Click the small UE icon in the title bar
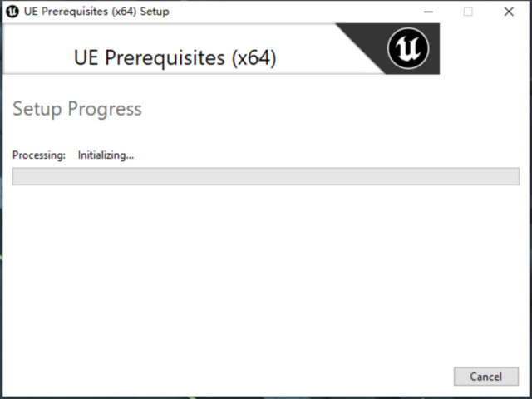 tap(12, 12)
